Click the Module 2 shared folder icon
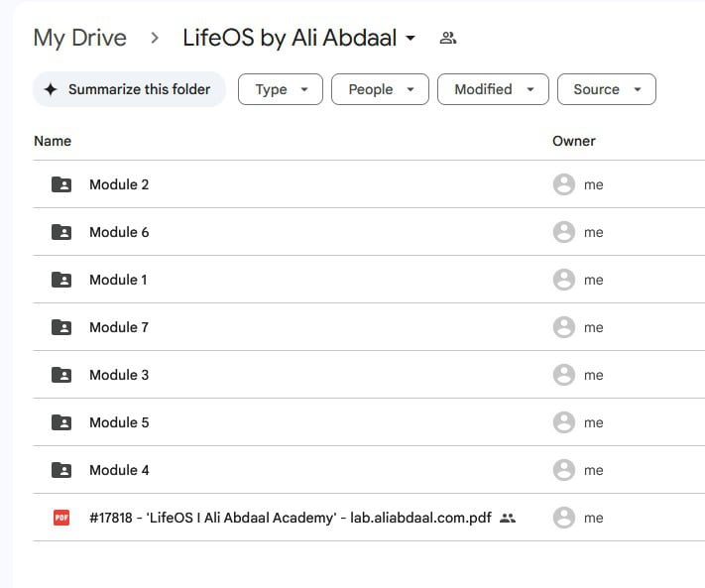 point(61,184)
